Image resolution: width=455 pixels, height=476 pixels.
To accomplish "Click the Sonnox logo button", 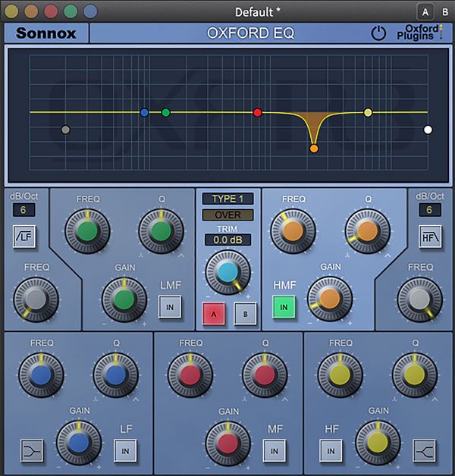I will 46,33.
